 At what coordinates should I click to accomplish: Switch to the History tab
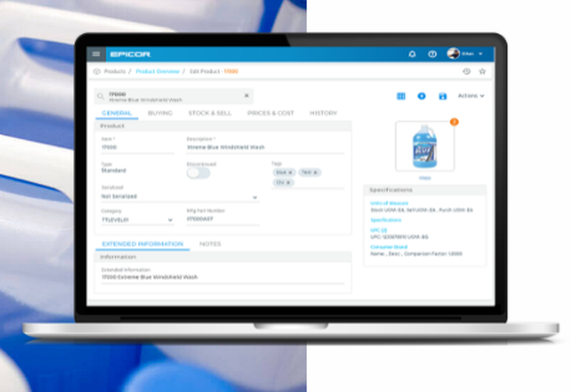pos(323,113)
